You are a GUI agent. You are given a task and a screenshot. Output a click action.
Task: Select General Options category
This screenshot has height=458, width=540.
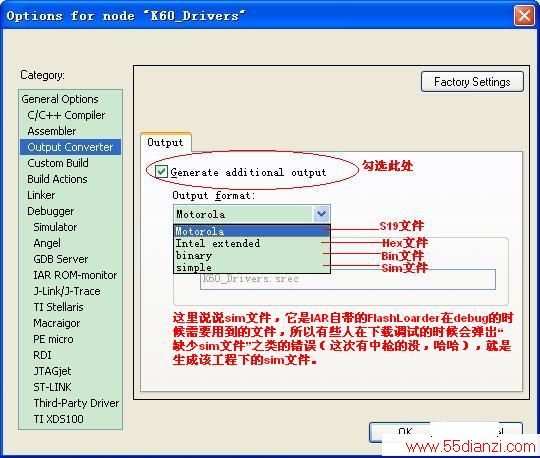(x=60, y=99)
